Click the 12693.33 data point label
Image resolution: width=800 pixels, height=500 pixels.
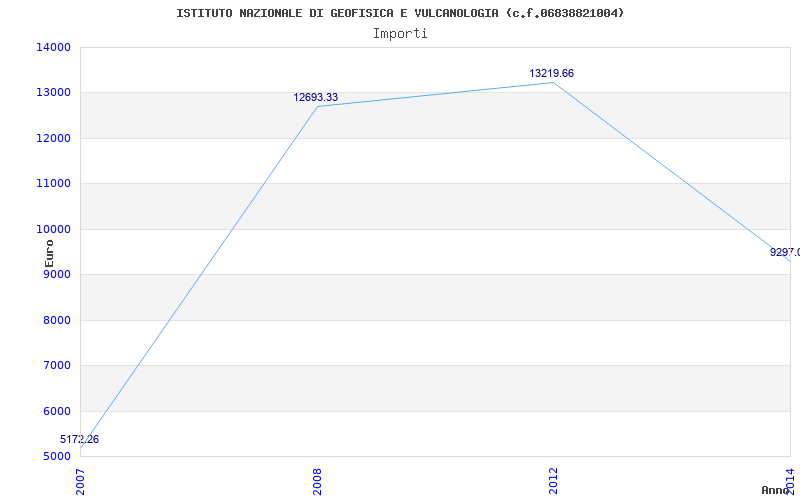pyautogui.click(x=315, y=97)
